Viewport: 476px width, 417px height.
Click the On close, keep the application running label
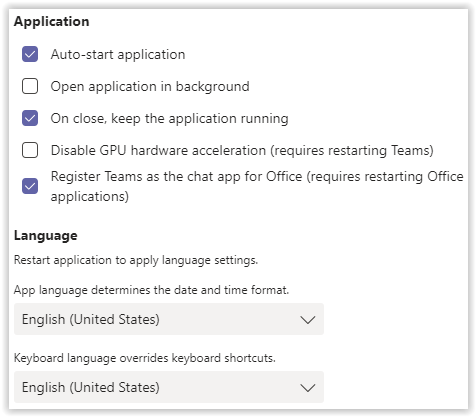tap(169, 118)
